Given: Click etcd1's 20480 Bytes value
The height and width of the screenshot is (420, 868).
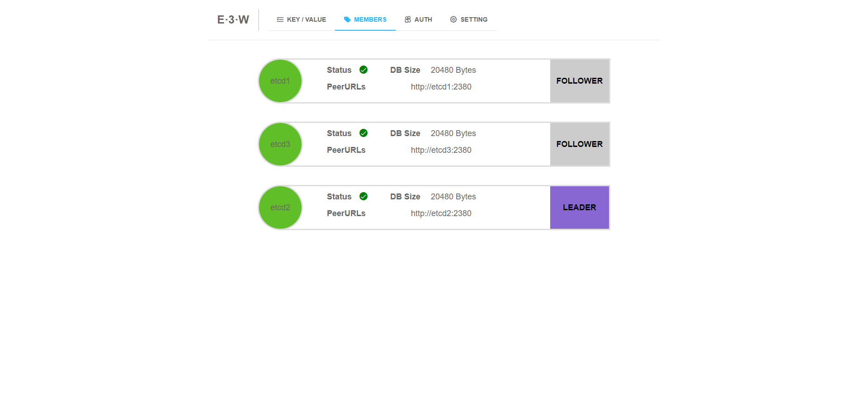Looking at the screenshot, I should tap(453, 70).
